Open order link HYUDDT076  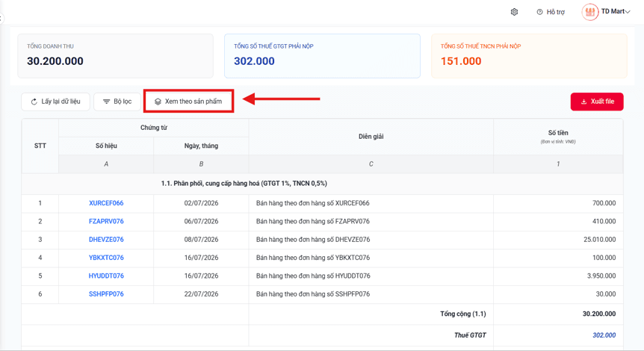(106, 276)
